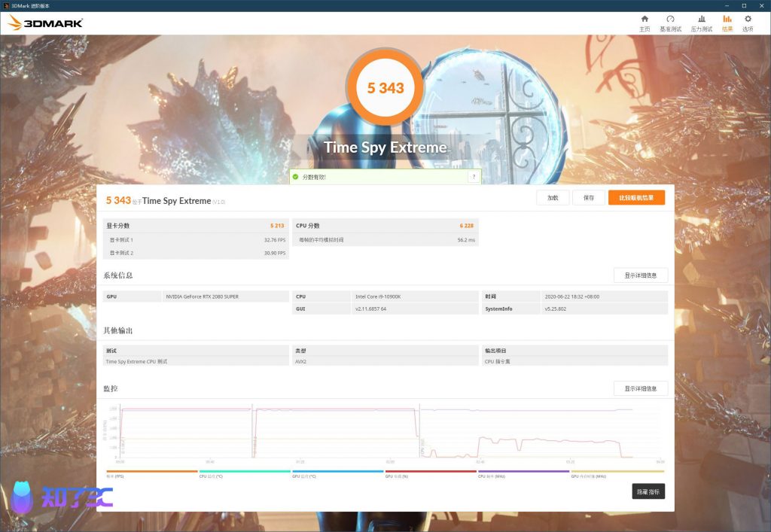771x532 pixels.
Task: Click NVIDIA GeForce RTX 2080 SUPER value
Action: (x=202, y=296)
